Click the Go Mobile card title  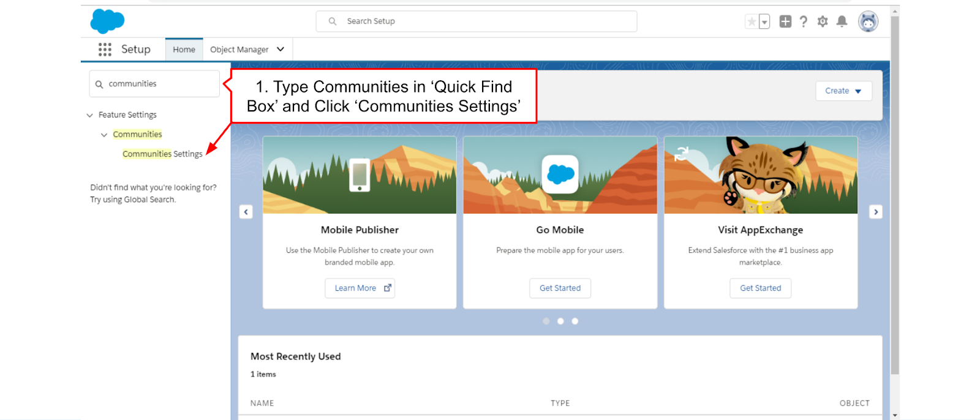point(560,230)
